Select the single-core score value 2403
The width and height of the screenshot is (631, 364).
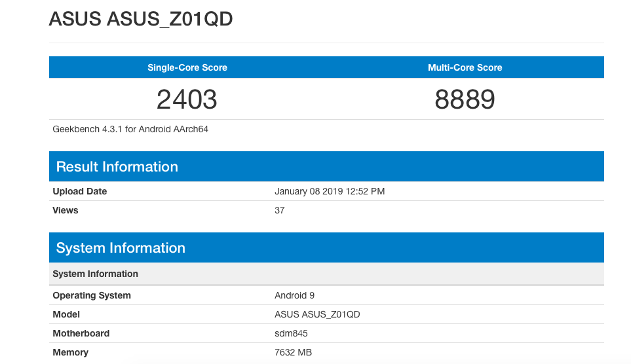[187, 100]
